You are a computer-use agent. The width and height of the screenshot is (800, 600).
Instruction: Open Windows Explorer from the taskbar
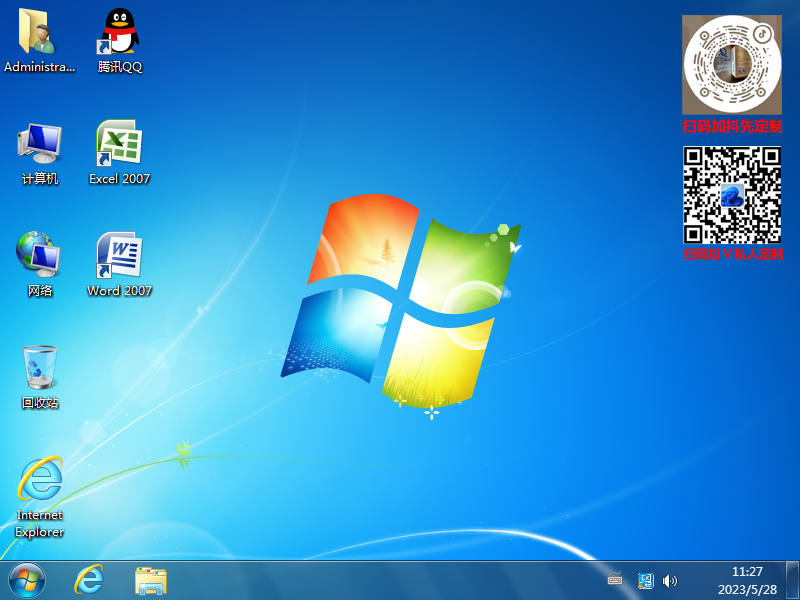151,580
